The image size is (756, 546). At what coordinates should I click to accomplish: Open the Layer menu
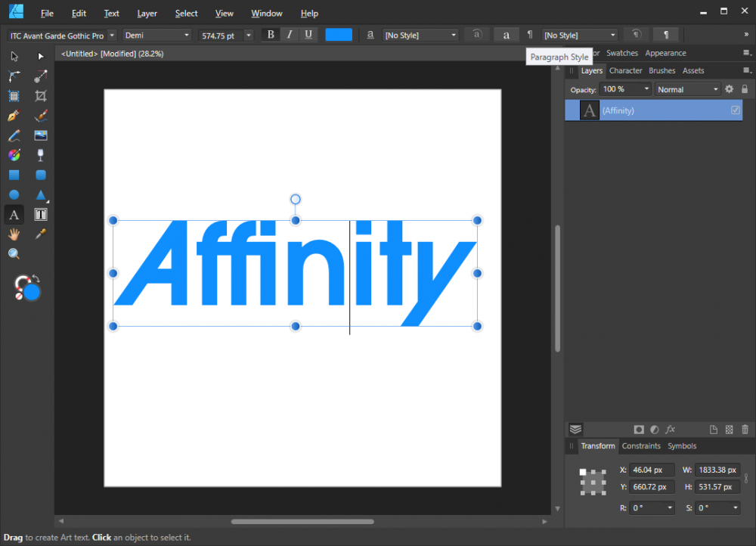[x=147, y=14]
